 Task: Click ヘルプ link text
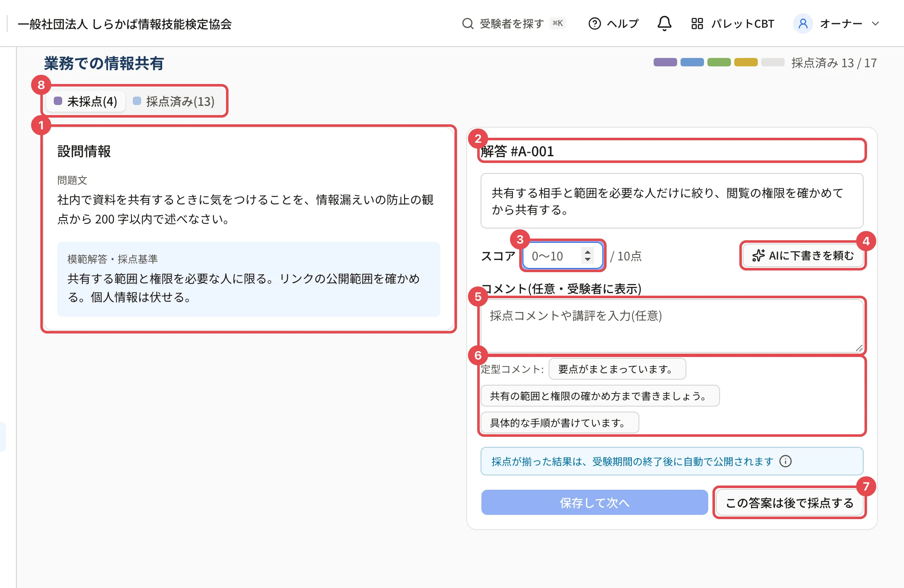(x=623, y=24)
